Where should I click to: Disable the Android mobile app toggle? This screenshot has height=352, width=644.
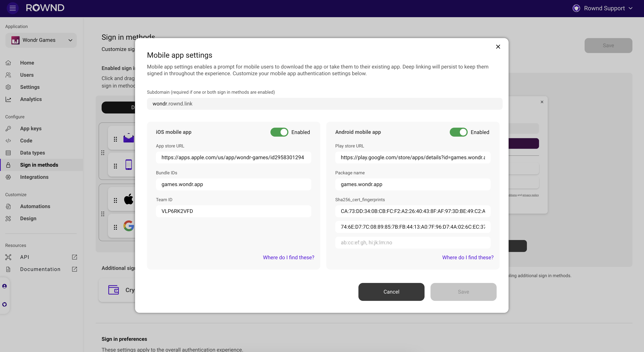459,132
